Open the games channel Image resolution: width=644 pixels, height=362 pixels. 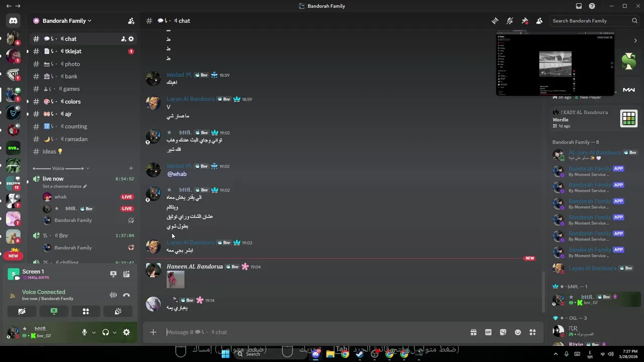[84, 89]
